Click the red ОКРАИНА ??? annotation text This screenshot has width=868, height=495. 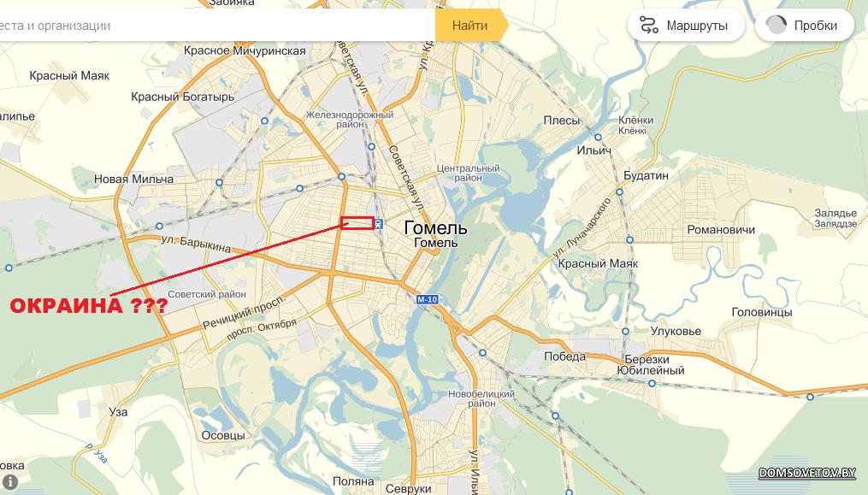tap(89, 306)
